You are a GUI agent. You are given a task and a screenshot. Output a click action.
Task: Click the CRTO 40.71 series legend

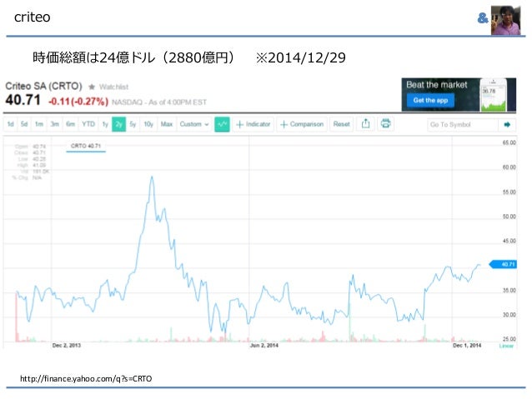coord(86,146)
